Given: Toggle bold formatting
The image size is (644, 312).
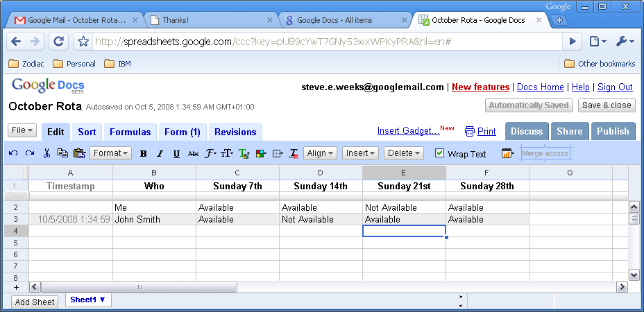Looking at the screenshot, I should pyautogui.click(x=144, y=154).
